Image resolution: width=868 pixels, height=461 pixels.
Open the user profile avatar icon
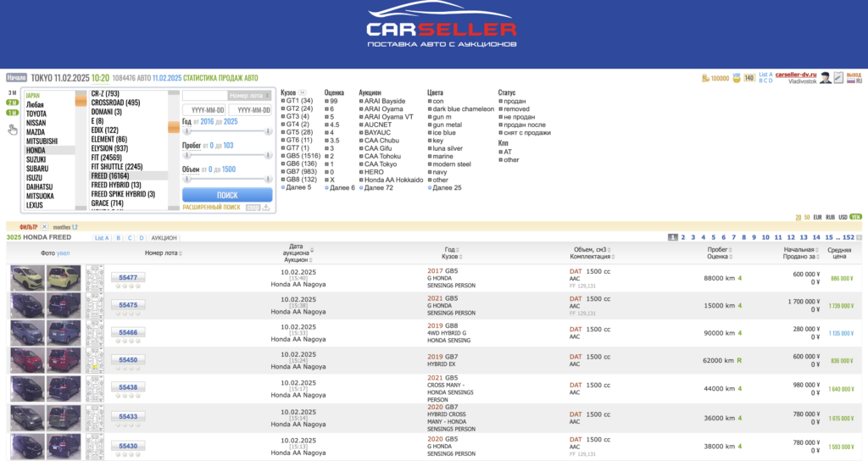(826, 78)
